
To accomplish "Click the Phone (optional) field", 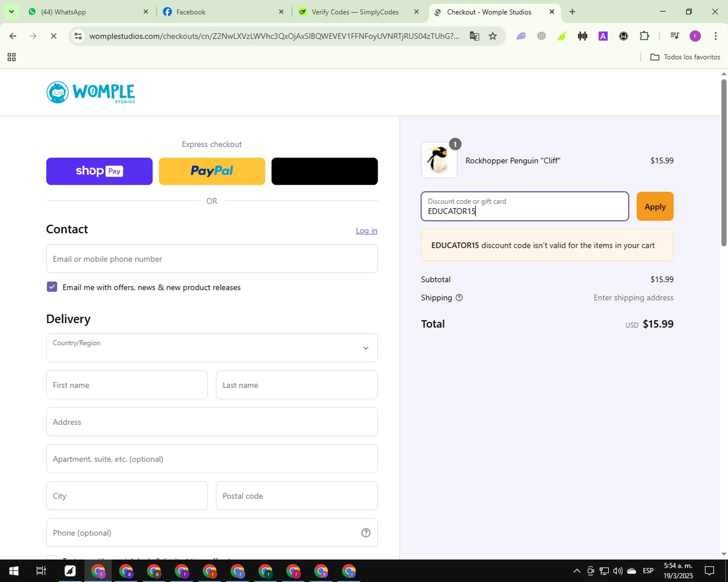I will [212, 533].
